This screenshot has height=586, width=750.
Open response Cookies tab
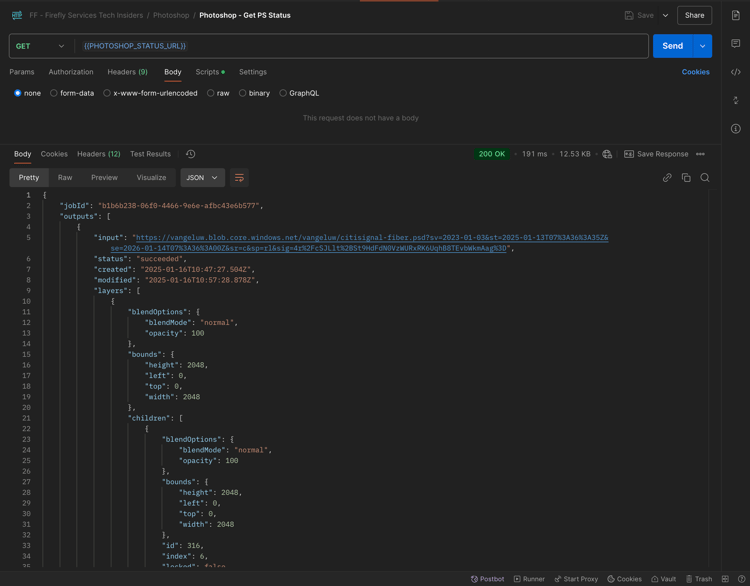(x=54, y=154)
